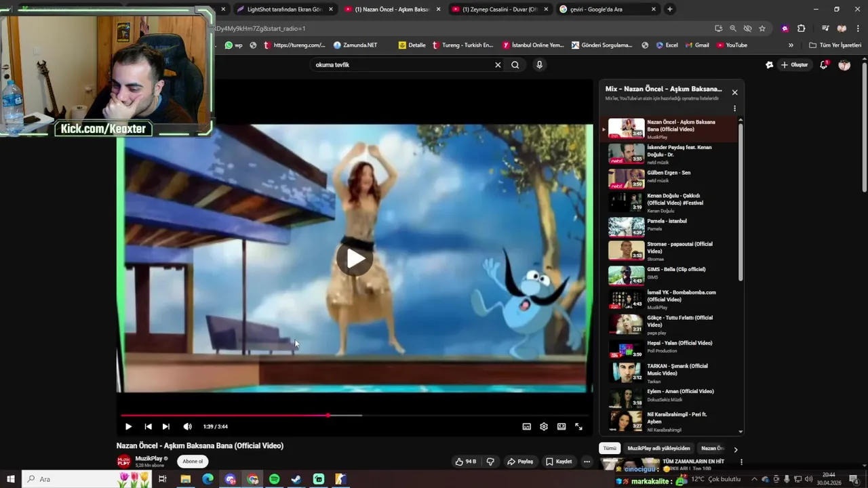The height and width of the screenshot is (488, 868).
Task: Go to the previous track in player
Action: pos(148,426)
